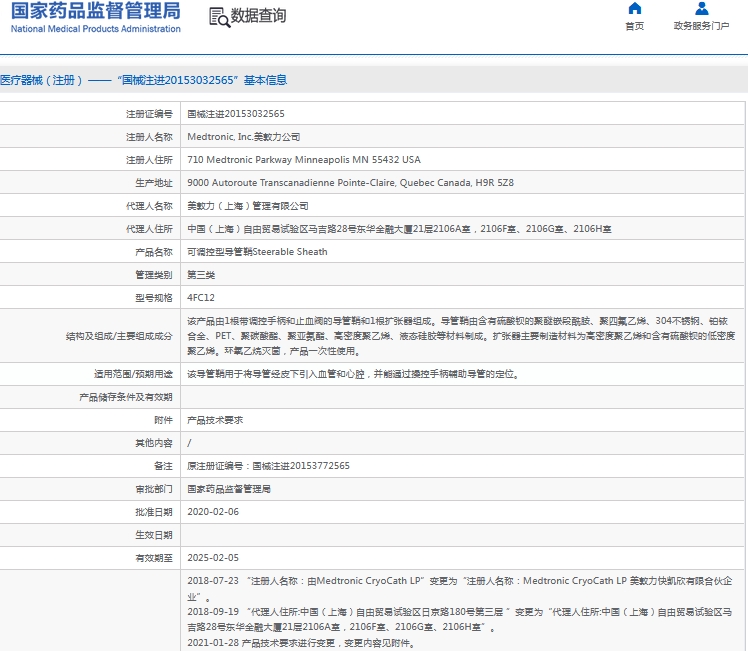This screenshot has width=748, height=651.
Task: Click the structure description starting 该产品由1根带调控手柄
Action: 461,336
